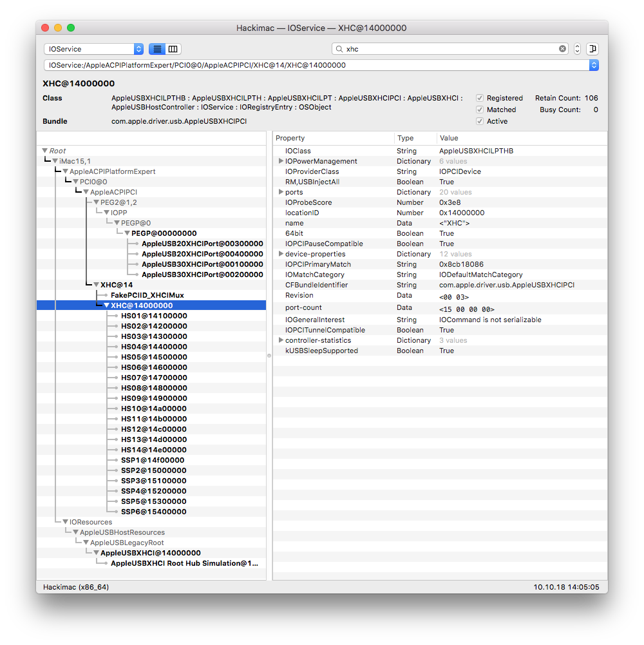Collapse the PCI0@0 node
This screenshot has width=644, height=645.
pos(75,182)
